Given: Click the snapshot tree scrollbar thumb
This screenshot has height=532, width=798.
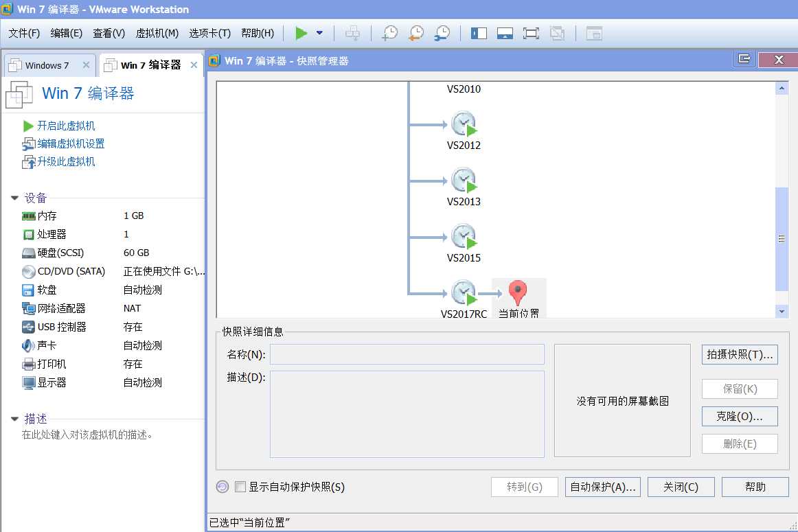Looking at the screenshot, I should tap(782, 239).
